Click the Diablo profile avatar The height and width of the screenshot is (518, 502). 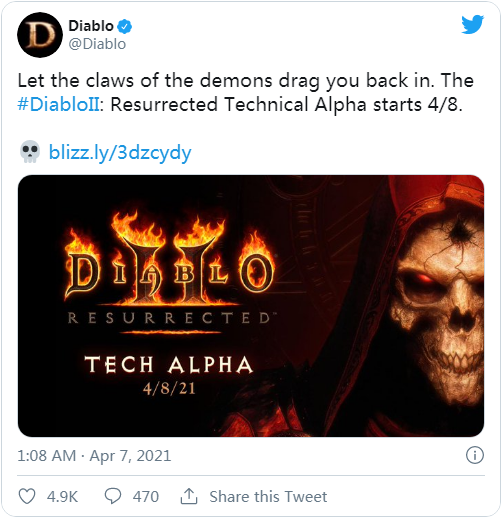tap(40, 35)
